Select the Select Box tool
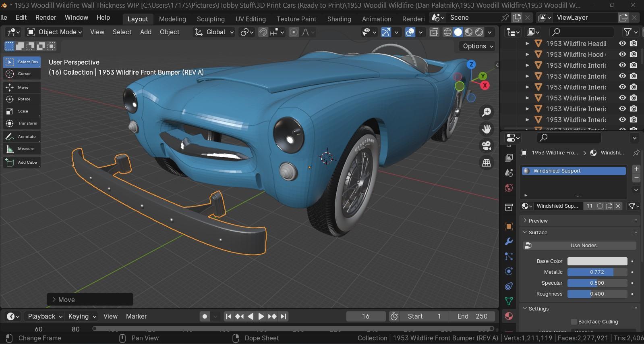Viewport: 644px width, 344px height. coord(22,62)
